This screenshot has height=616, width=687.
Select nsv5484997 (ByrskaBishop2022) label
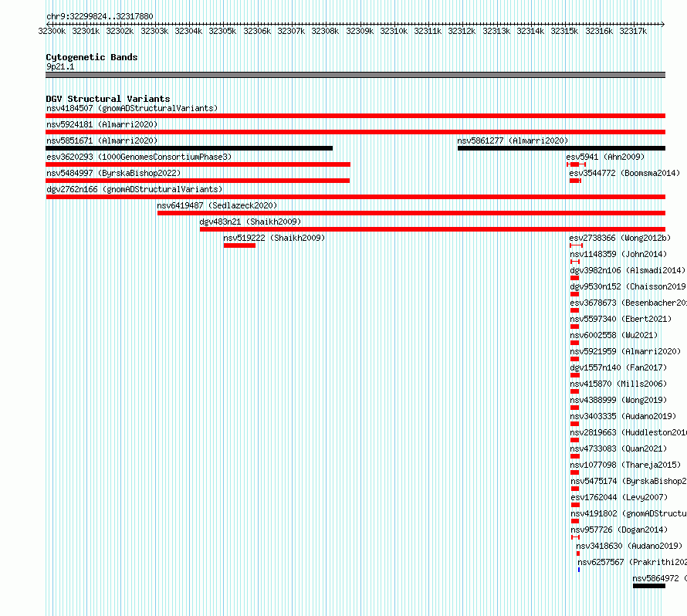(113, 173)
